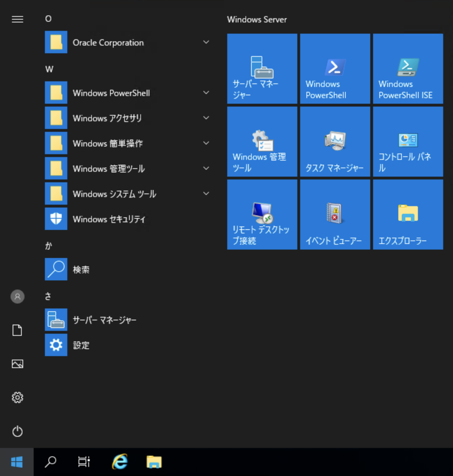Image resolution: width=453 pixels, height=476 pixels.
Task: Expand the Windows アクセサリ chevron
Action: pyautogui.click(x=206, y=118)
